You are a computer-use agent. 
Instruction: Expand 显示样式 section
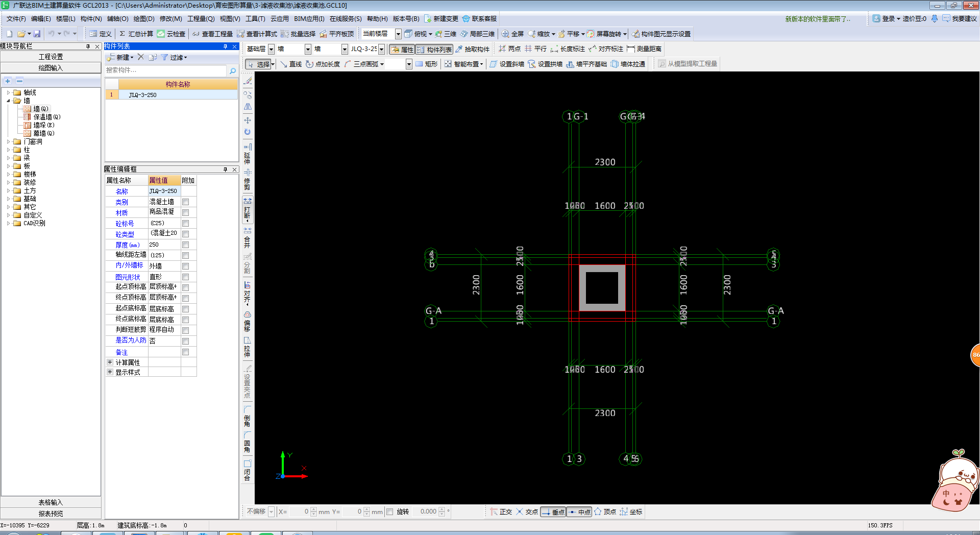click(x=110, y=372)
